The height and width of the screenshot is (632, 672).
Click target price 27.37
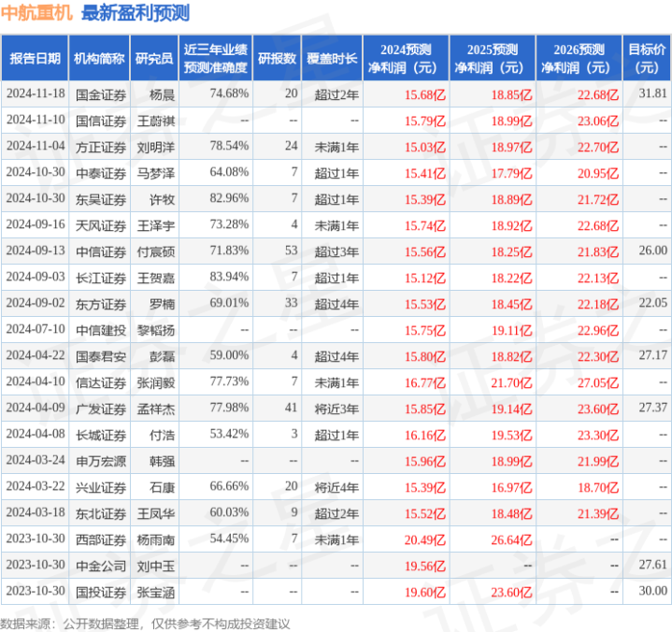652,408
